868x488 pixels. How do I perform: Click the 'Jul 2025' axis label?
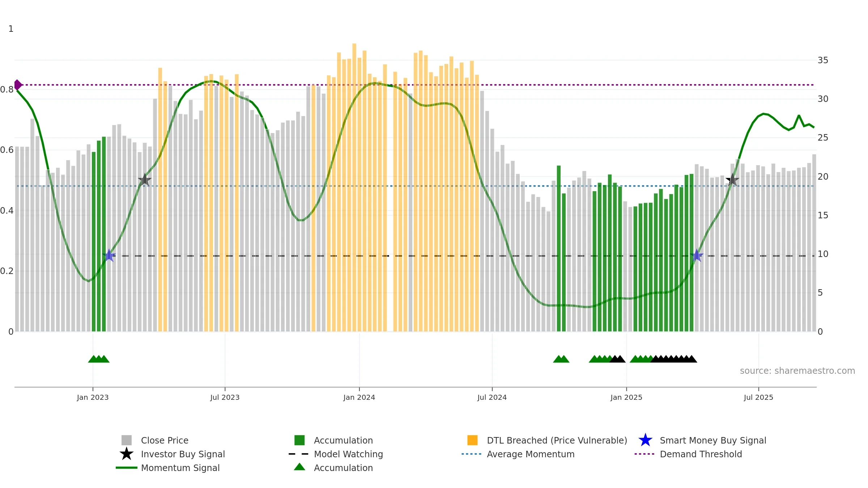[x=758, y=397]
